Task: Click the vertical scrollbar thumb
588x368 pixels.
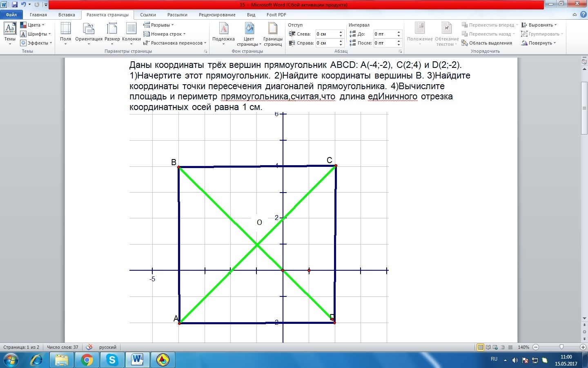Action: point(584,108)
